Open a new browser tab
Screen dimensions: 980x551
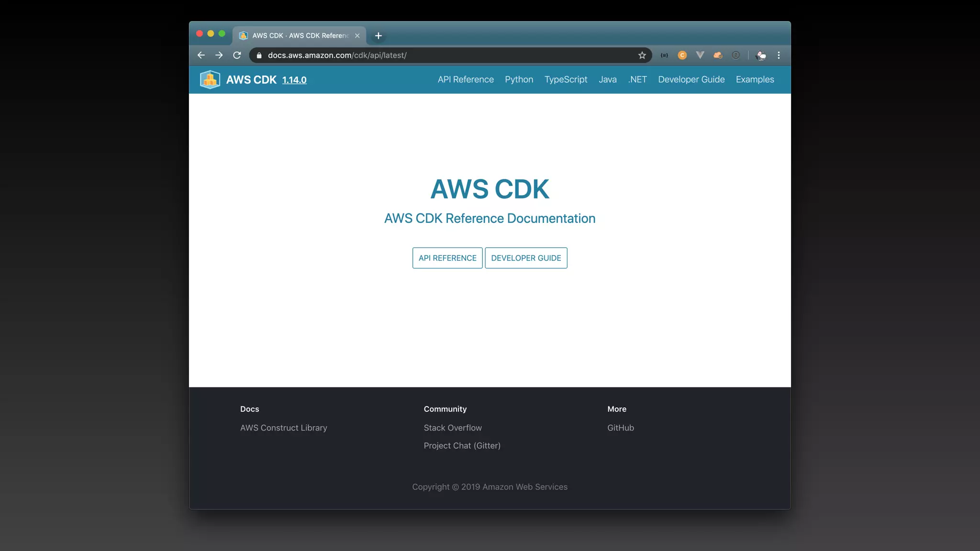point(379,36)
